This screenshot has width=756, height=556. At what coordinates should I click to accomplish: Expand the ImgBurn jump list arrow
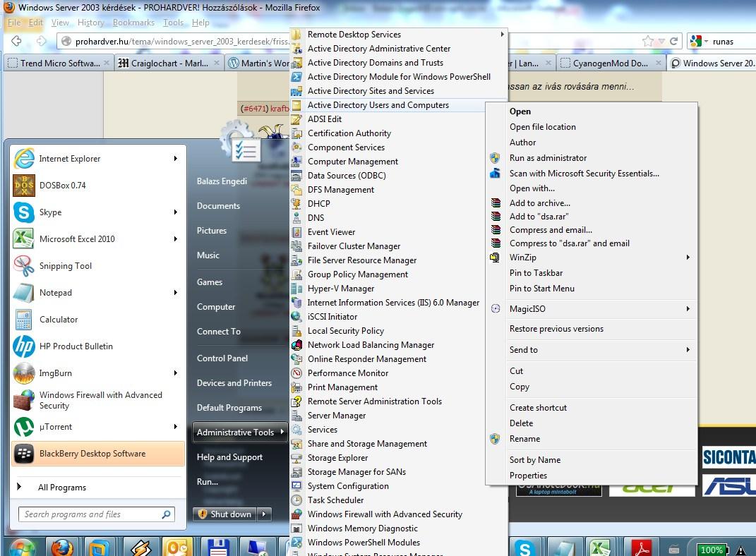176,373
